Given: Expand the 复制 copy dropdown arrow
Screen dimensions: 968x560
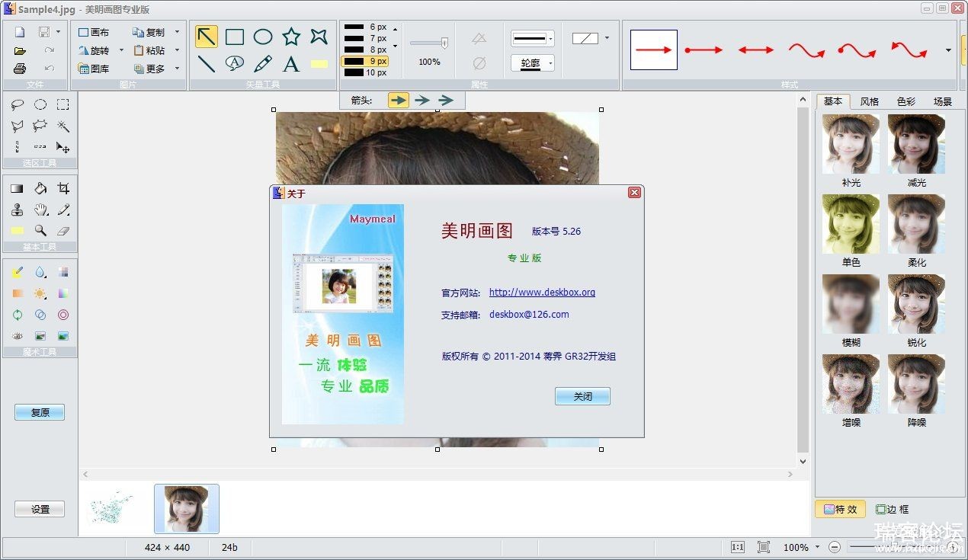Looking at the screenshot, I should [x=177, y=32].
